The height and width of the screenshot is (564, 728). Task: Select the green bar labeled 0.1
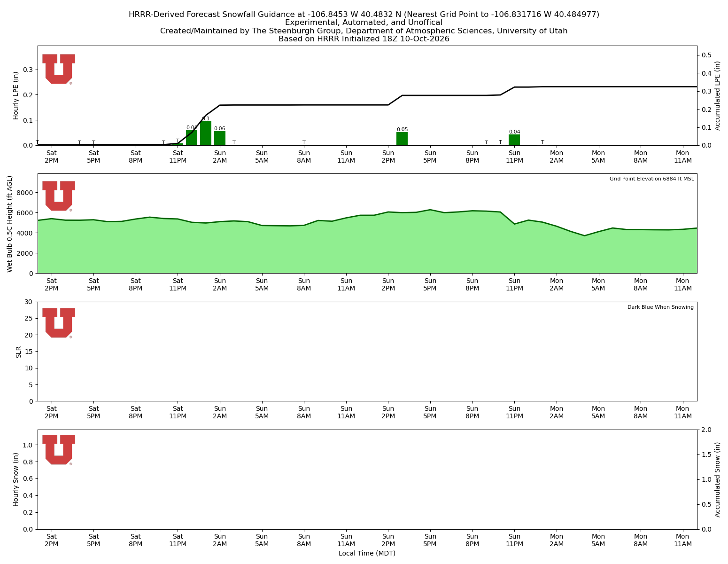[x=206, y=133]
